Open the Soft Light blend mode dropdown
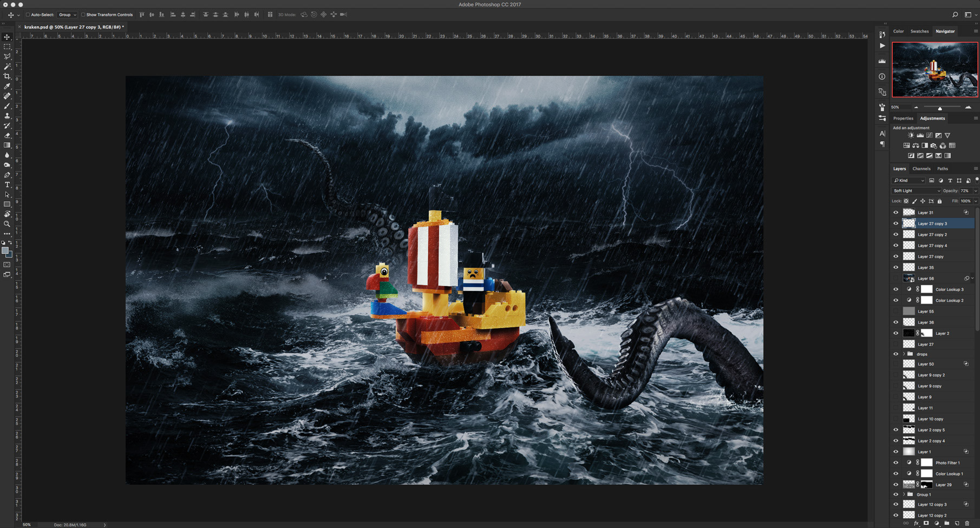Screen dimensions: 980x528 (x=916, y=190)
